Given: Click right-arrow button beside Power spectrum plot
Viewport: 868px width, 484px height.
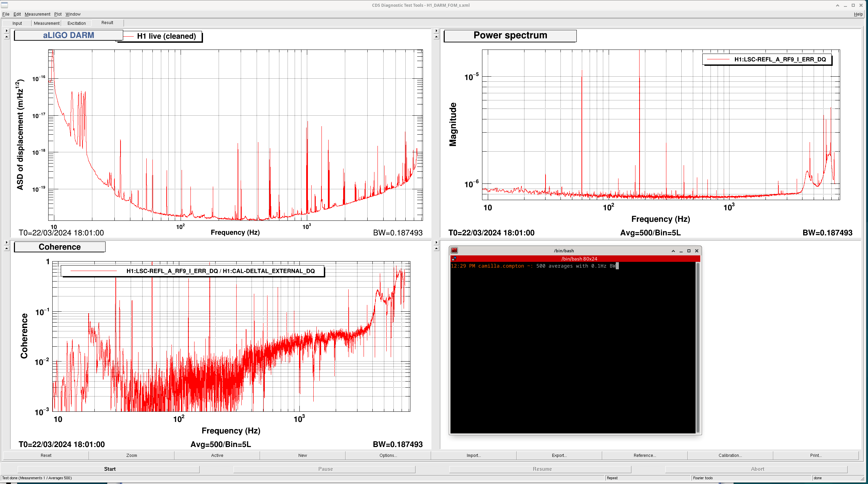Looking at the screenshot, I should pyautogui.click(x=437, y=31).
